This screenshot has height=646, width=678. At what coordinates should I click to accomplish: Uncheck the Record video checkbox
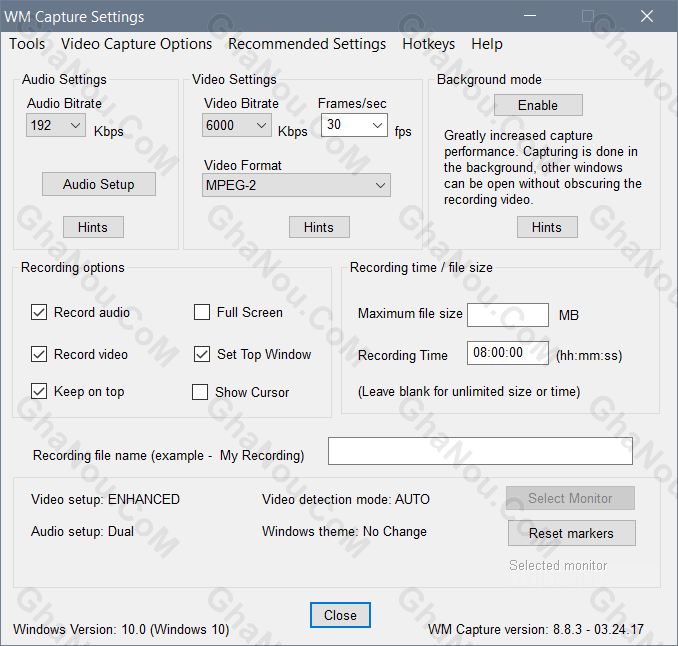39,354
